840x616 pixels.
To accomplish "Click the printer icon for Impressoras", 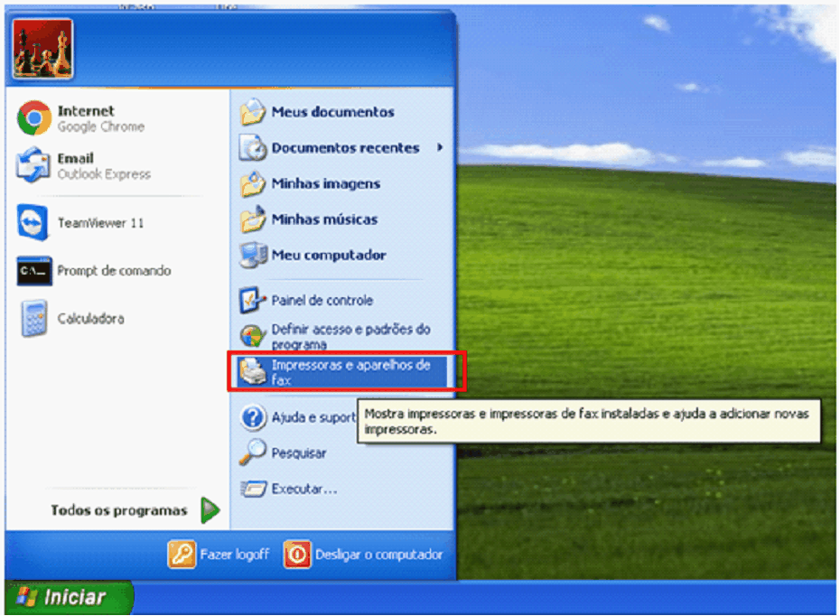I will click(x=253, y=372).
